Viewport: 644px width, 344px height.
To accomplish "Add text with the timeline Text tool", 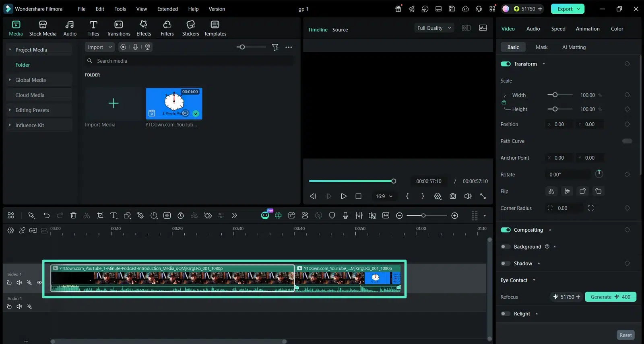I will point(114,216).
